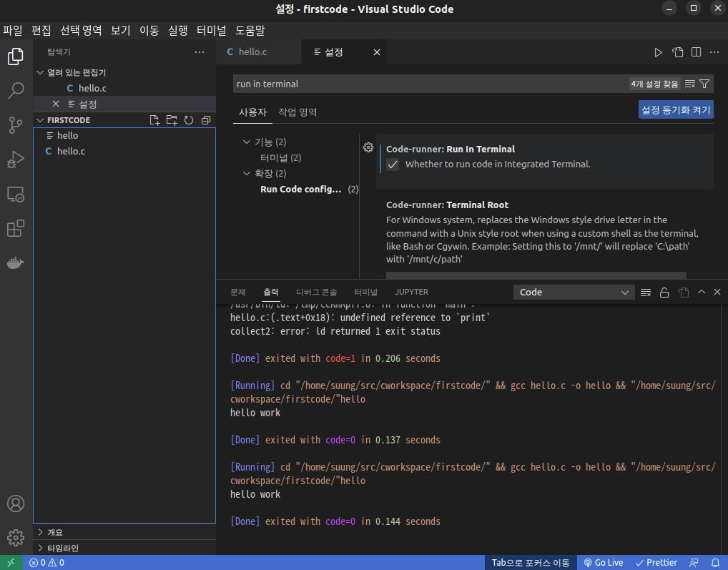The height and width of the screenshot is (570, 728).
Task: Uncheck Run In Terminal checkbox
Action: (x=393, y=164)
